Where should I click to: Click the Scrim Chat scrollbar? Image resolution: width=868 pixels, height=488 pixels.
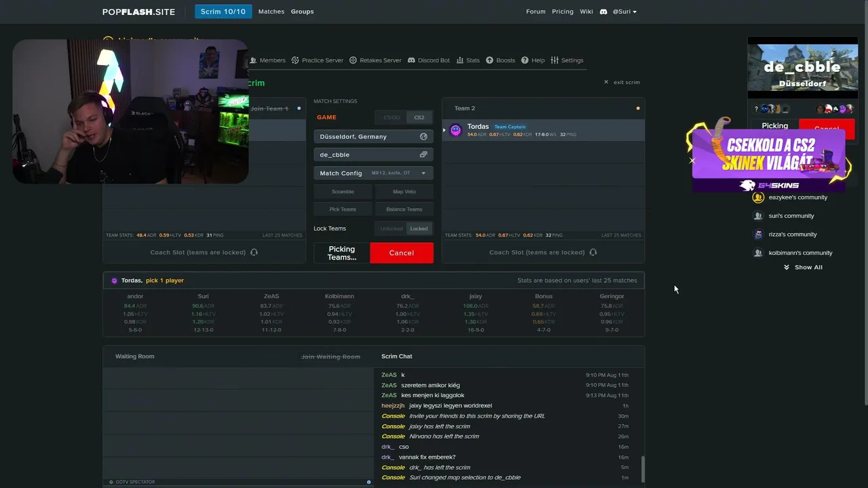(642, 468)
